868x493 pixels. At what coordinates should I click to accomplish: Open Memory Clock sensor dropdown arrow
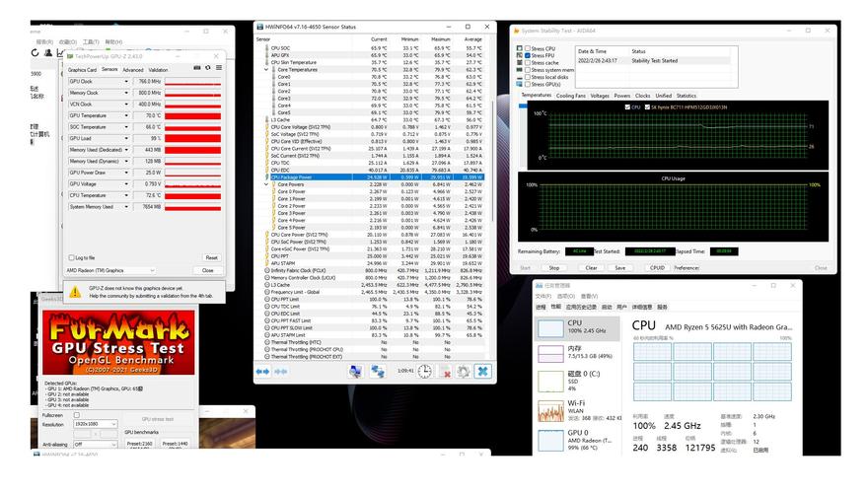tap(126, 93)
